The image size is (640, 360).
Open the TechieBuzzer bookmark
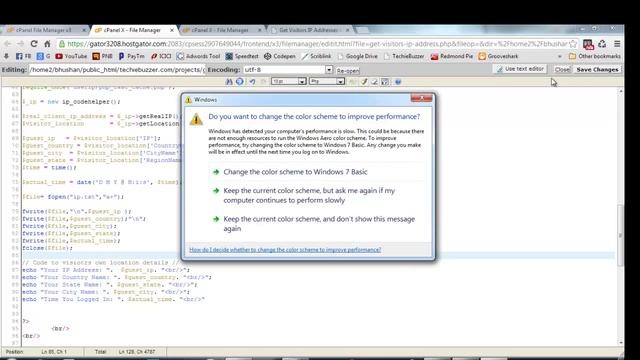coord(404,56)
